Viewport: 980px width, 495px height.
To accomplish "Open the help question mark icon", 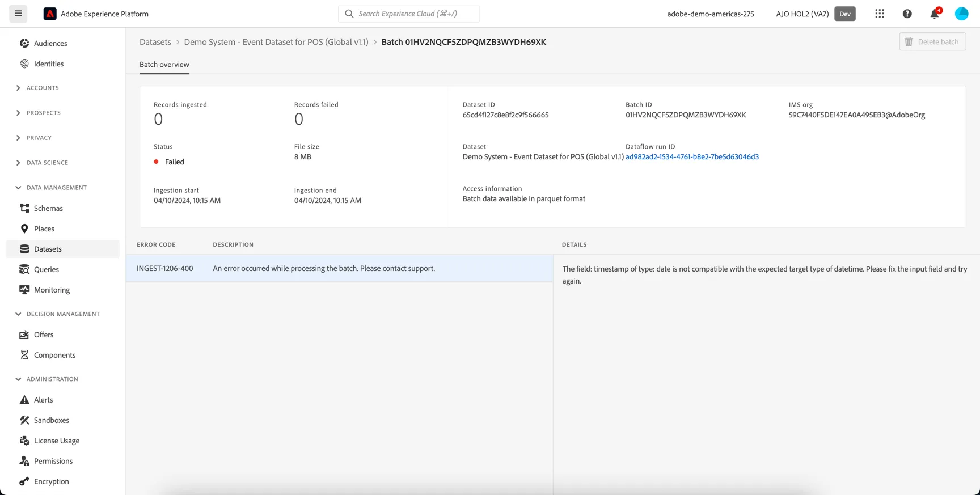I will click(907, 14).
